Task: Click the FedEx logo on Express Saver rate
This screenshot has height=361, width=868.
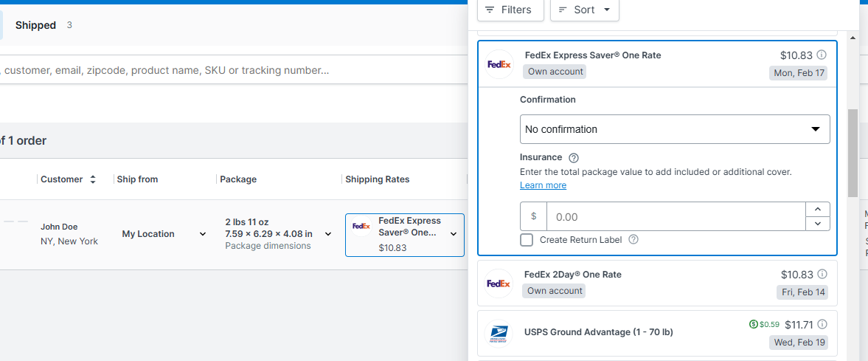Action: click(499, 63)
